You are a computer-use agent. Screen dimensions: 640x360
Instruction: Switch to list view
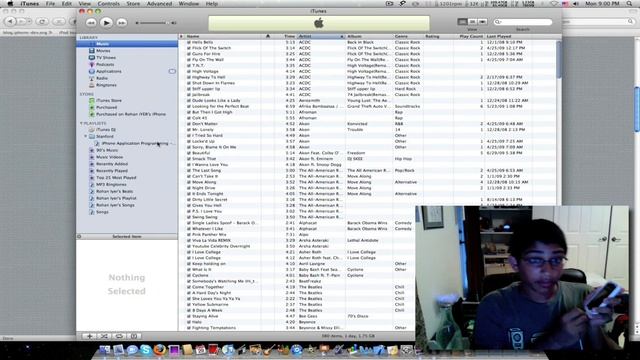click(462, 22)
